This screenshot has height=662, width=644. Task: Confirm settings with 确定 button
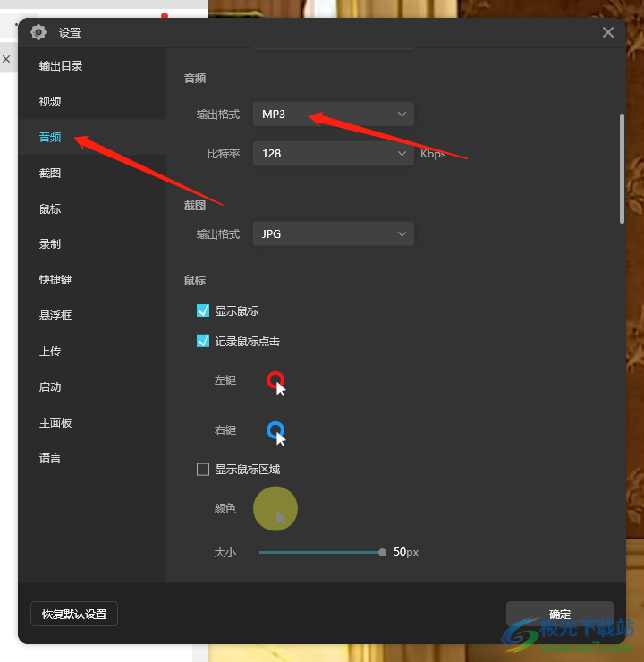(x=560, y=614)
